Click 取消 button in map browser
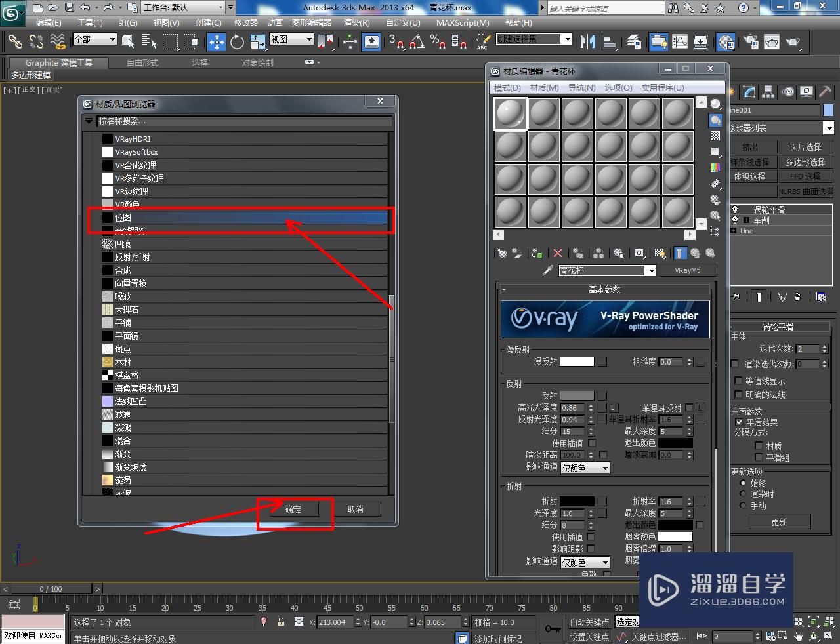The height and width of the screenshot is (644, 840). pyautogui.click(x=355, y=509)
